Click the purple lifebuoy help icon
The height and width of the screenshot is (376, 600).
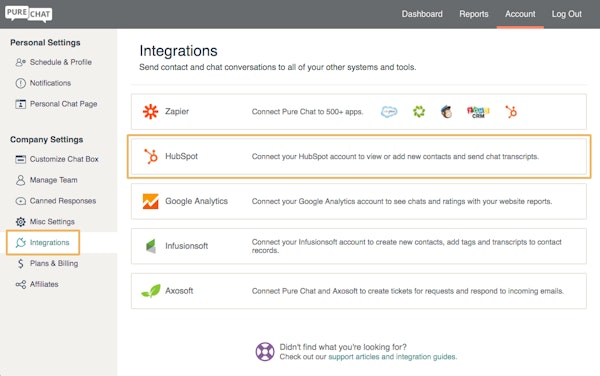tap(265, 352)
